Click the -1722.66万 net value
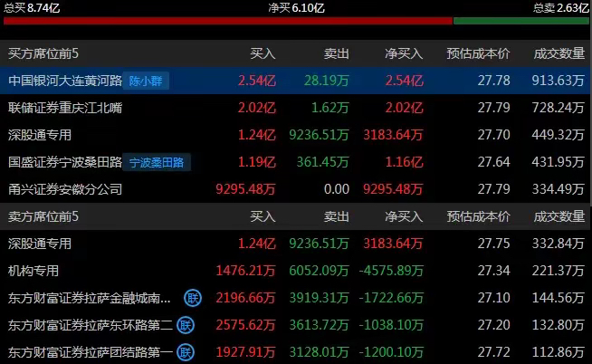The width and height of the screenshot is (592, 364). (391, 298)
